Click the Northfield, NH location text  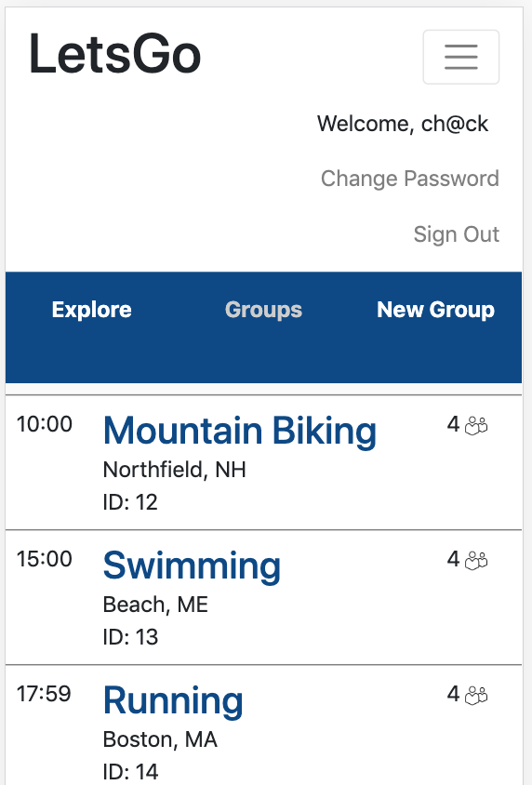tap(174, 470)
